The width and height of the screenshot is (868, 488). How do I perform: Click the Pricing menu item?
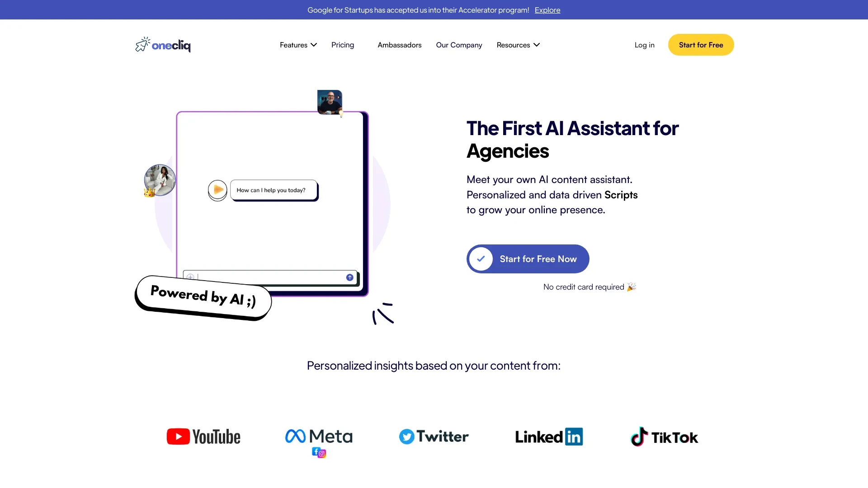click(342, 45)
